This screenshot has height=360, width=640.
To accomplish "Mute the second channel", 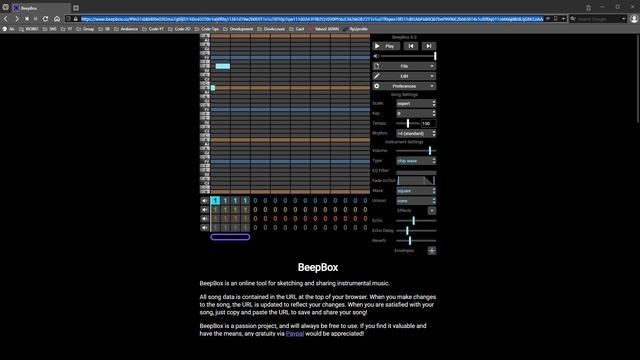I will (204, 210).
